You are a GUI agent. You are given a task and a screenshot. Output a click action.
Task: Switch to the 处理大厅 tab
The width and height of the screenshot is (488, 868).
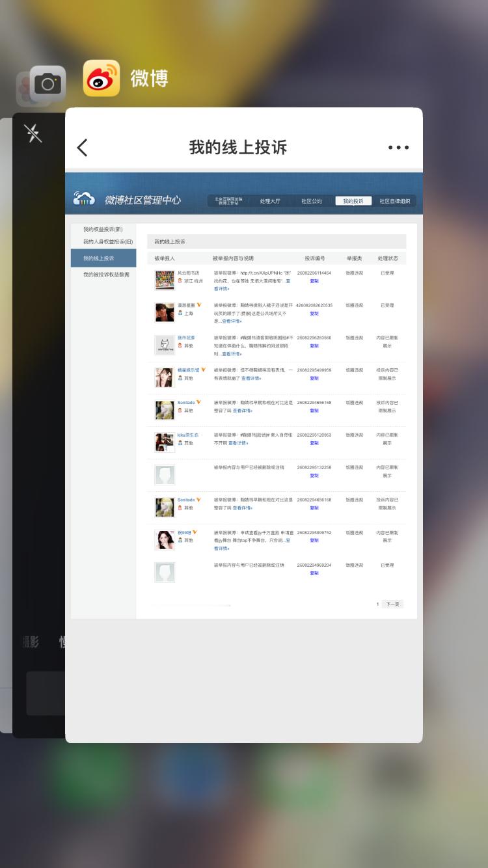(x=269, y=201)
